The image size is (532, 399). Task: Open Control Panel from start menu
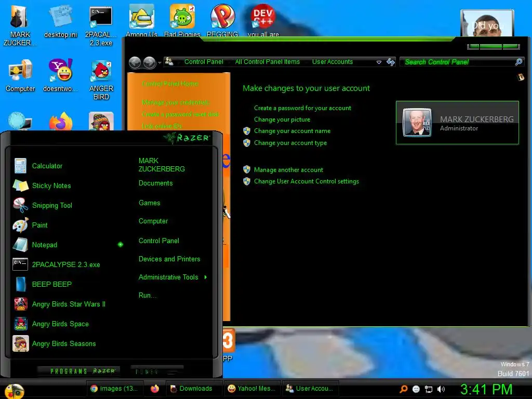coord(159,241)
